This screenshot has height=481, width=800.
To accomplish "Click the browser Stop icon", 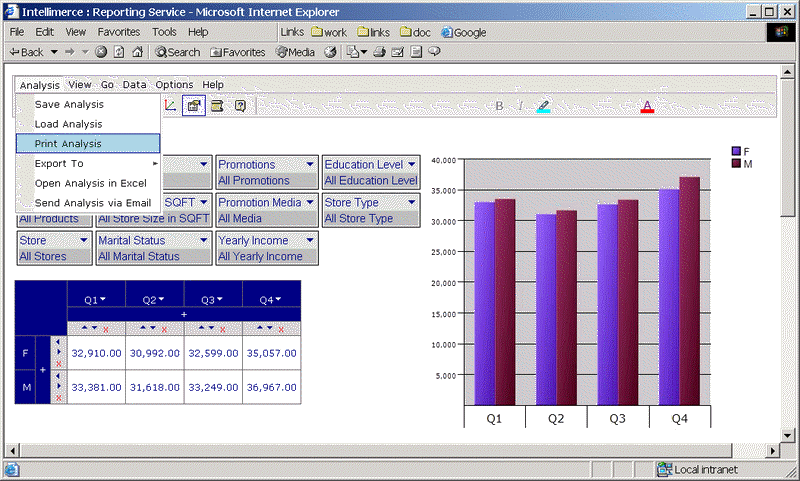I will click(101, 52).
